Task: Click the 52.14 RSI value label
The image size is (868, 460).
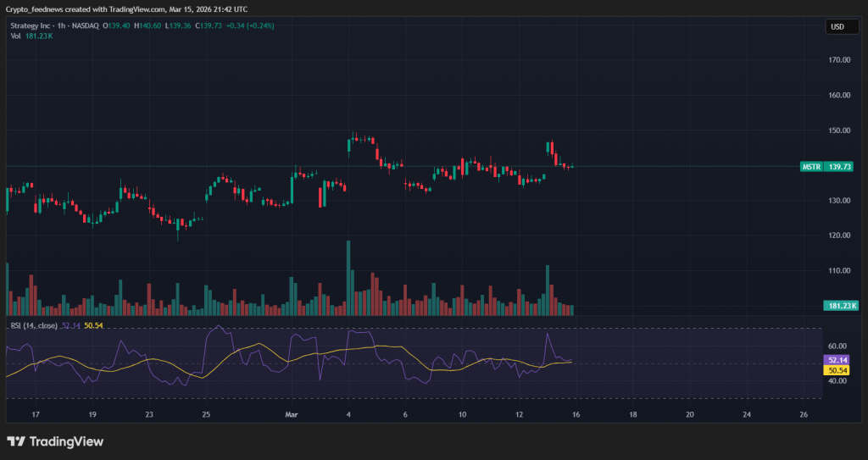Action: [x=835, y=360]
